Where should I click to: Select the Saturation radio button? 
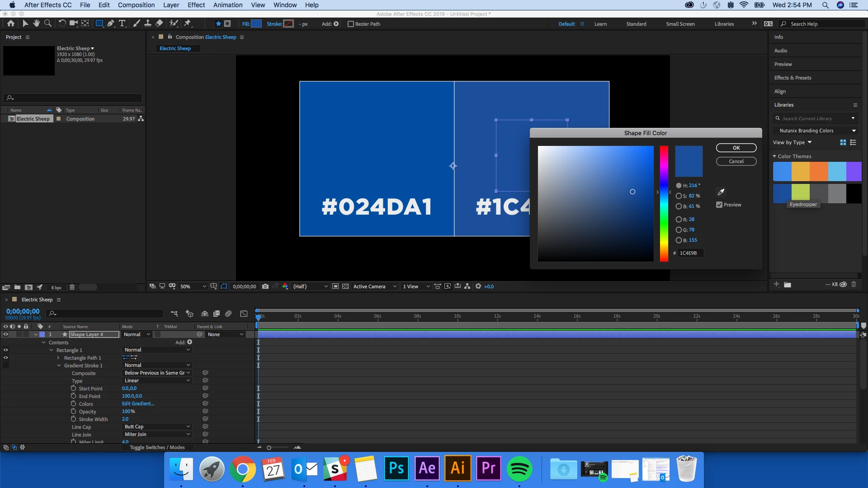(x=679, y=196)
